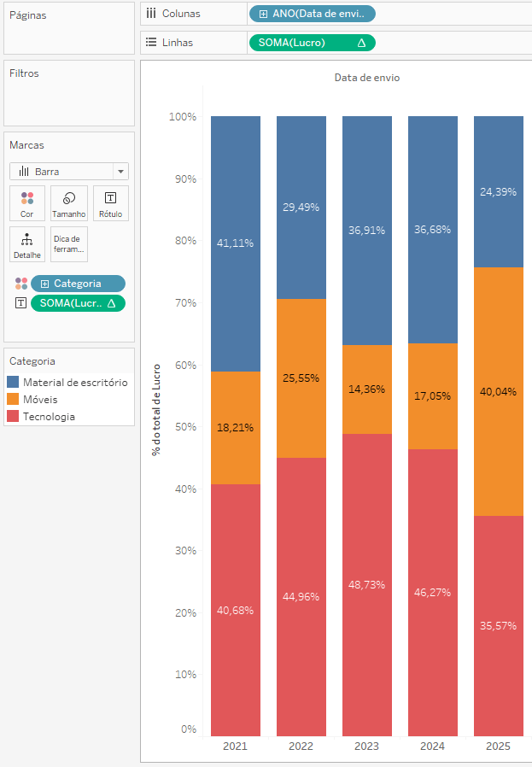This screenshot has height=767, width=532.
Task: Expand the ANO(Data de envio) pill hierarchy
Action: 263,14
